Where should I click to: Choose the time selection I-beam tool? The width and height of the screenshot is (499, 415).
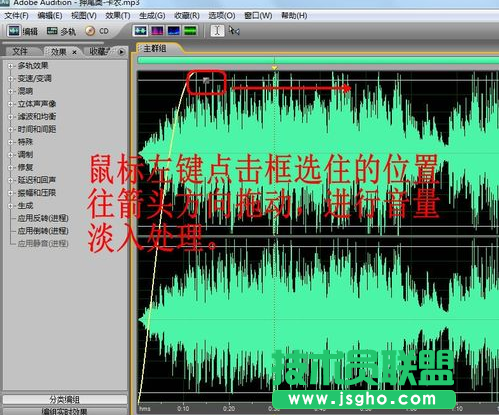217,31
